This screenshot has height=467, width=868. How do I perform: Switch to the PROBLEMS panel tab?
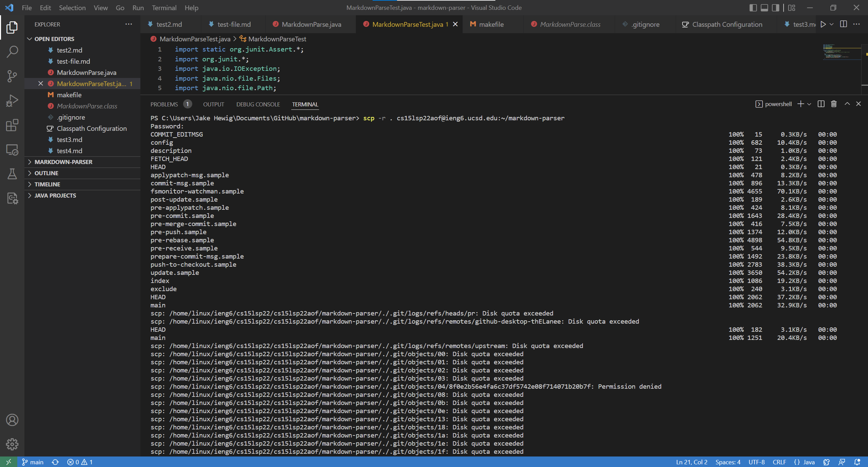[x=164, y=104]
